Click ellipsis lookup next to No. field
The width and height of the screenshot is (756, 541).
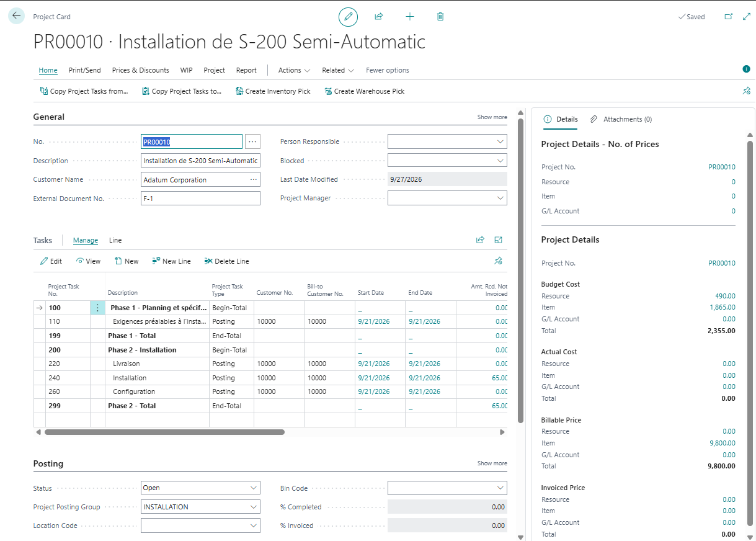coord(252,142)
